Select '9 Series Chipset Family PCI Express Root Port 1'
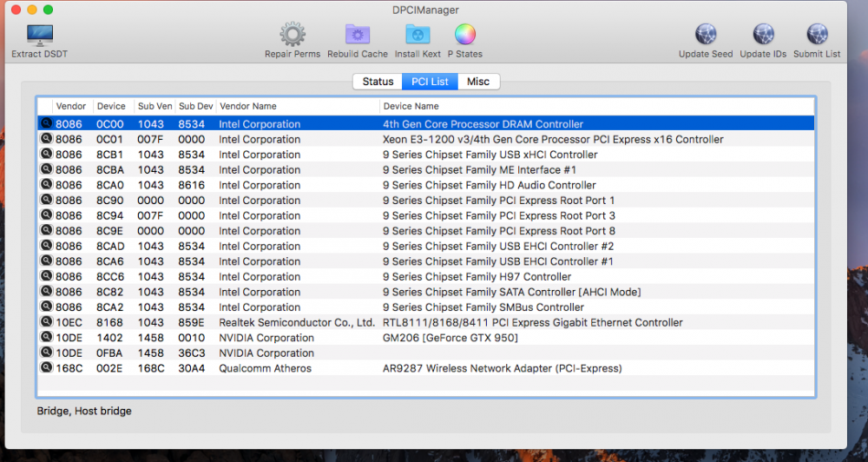This screenshot has height=462, width=868. point(499,201)
